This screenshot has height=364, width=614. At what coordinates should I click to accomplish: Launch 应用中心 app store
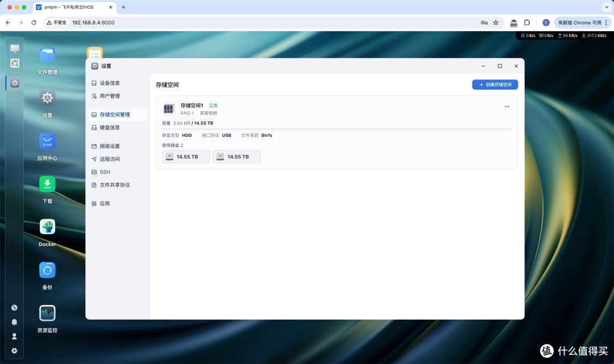47,141
